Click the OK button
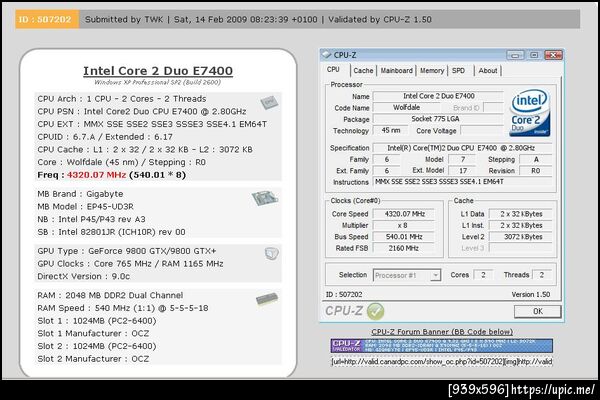The image size is (600, 400). (x=538, y=311)
